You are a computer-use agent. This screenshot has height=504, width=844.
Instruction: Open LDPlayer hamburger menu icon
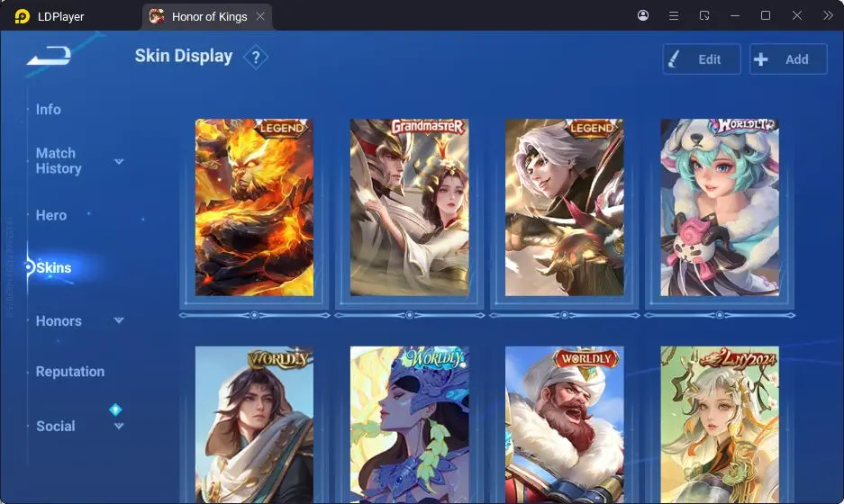point(674,15)
